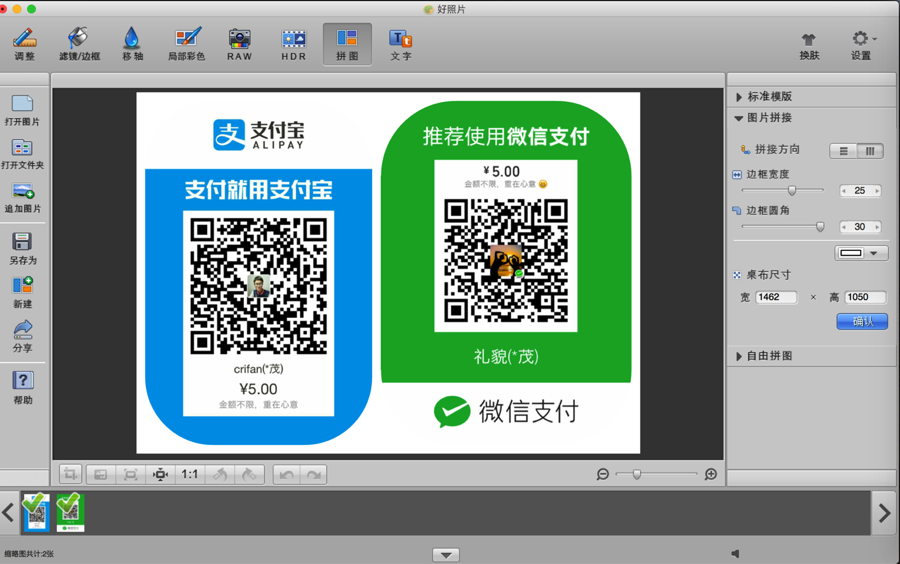Viewport: 900px width, 564px height.
Task: Click 打开文件夹 open folder
Action: [22, 154]
